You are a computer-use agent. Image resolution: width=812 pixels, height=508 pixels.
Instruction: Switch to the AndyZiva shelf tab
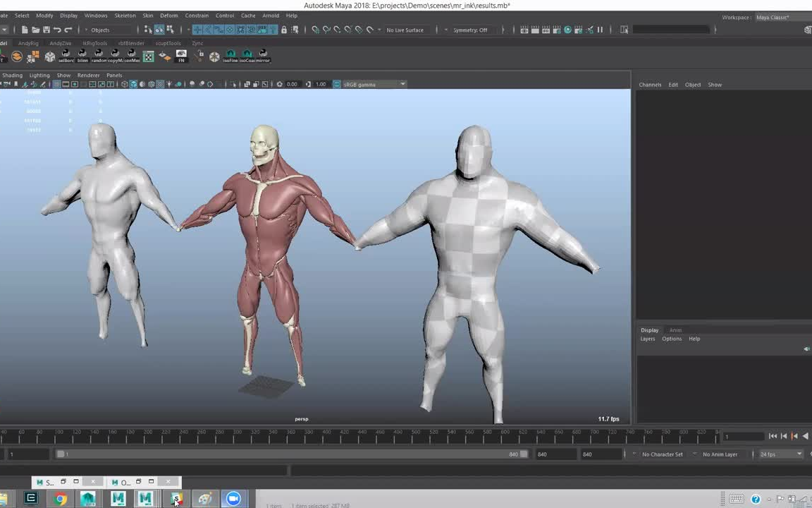pos(61,43)
